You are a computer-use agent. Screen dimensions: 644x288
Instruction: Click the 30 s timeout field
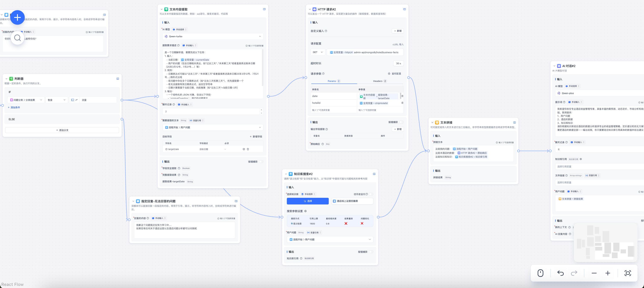pyautogui.click(x=398, y=63)
